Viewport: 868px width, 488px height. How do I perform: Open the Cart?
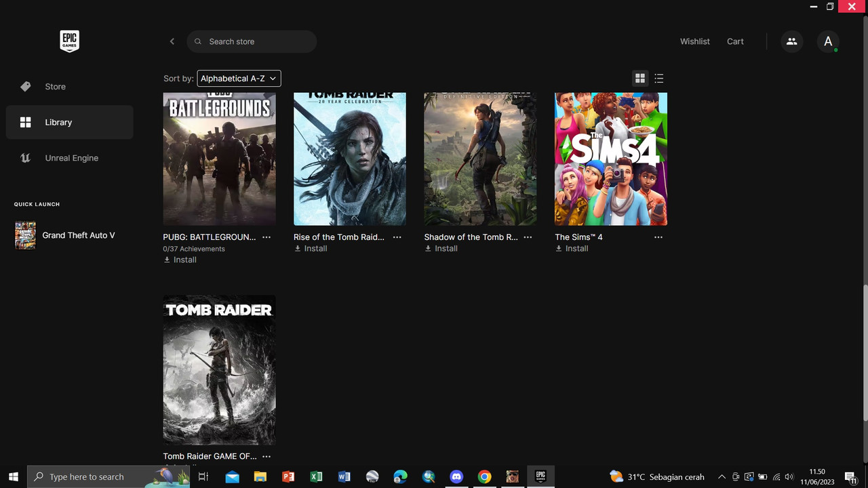(735, 41)
